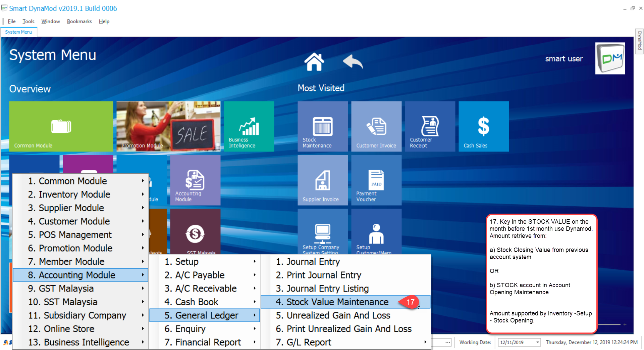This screenshot has width=644, height=350.
Task: Expand the 5. General Ledger submenu
Action: coord(205,315)
